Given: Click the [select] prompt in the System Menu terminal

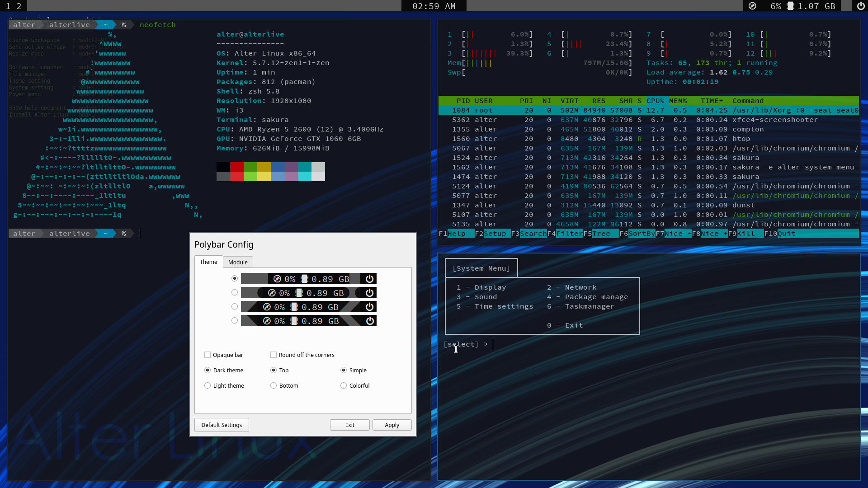Looking at the screenshot, I should coord(461,344).
